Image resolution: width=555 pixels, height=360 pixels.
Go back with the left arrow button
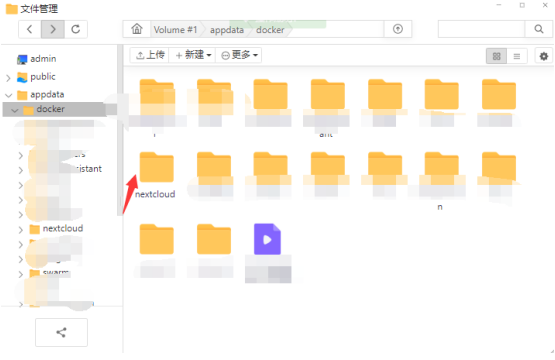tap(30, 29)
